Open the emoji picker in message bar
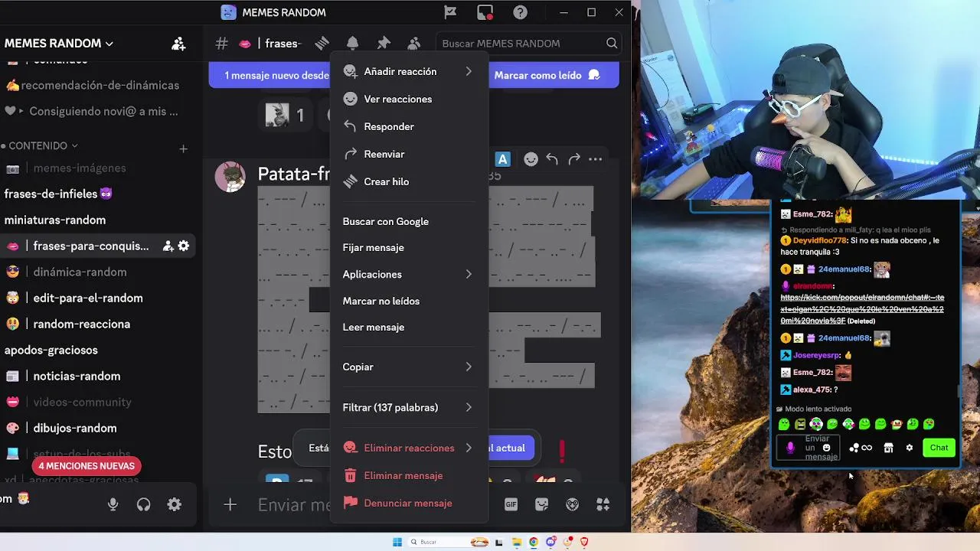This screenshot has height=551, width=980. pyautogui.click(x=573, y=504)
